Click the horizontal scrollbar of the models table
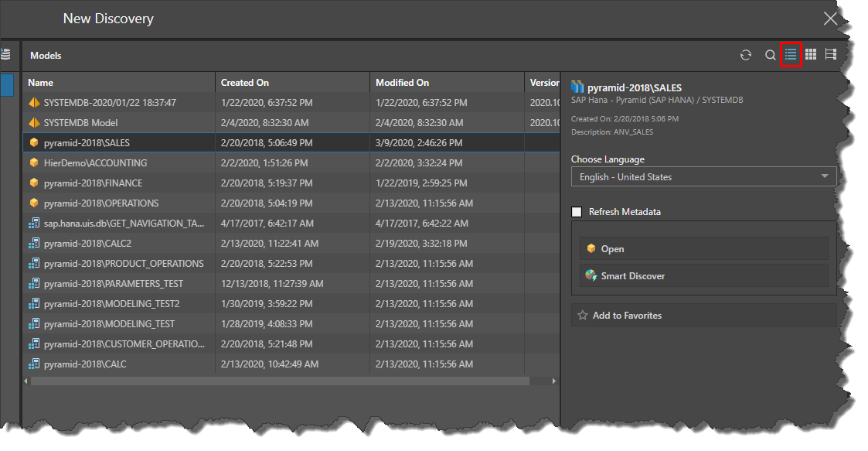 click(280, 381)
